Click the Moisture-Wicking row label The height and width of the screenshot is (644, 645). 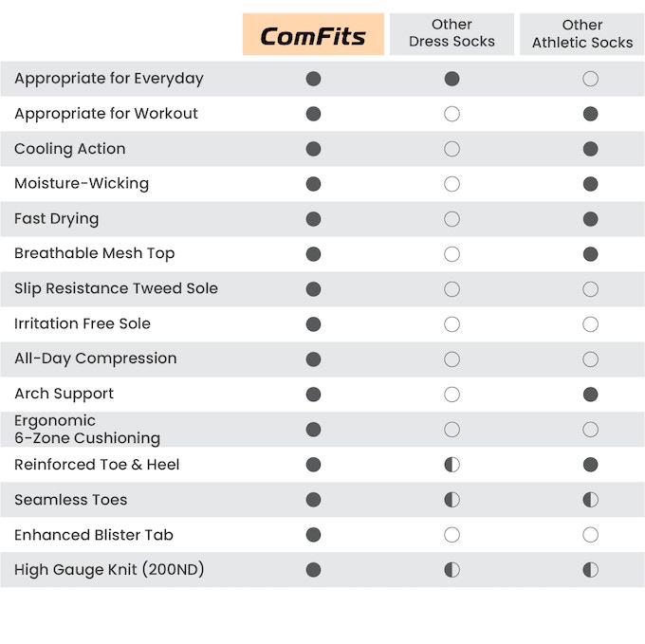point(82,184)
